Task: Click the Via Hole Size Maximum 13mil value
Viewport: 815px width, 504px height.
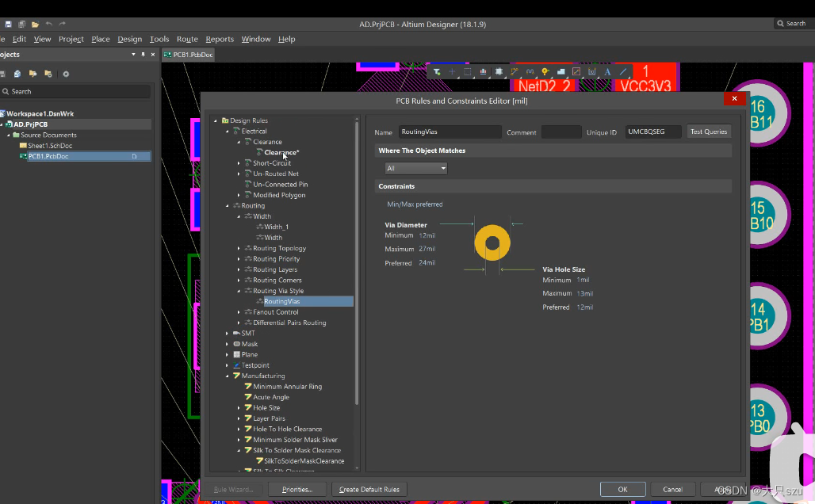Action: tap(585, 293)
